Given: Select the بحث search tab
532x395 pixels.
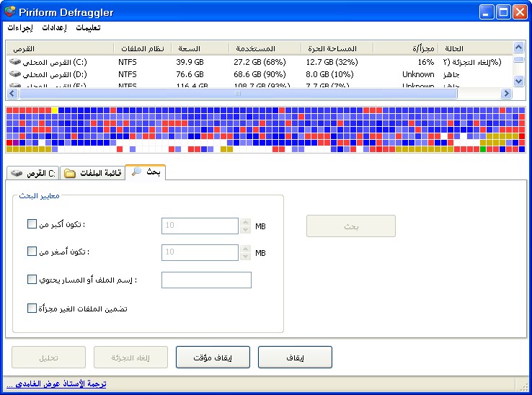Looking at the screenshot, I should 146,172.
